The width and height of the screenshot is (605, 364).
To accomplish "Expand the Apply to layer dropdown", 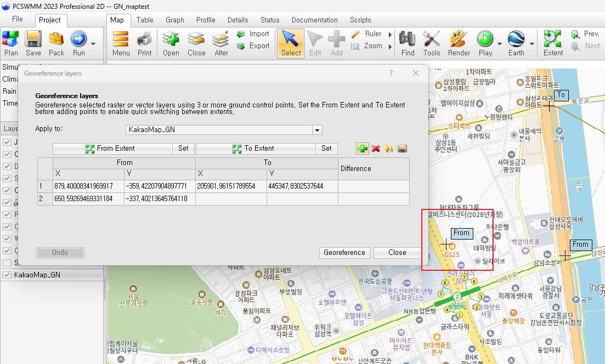I will pos(317,130).
